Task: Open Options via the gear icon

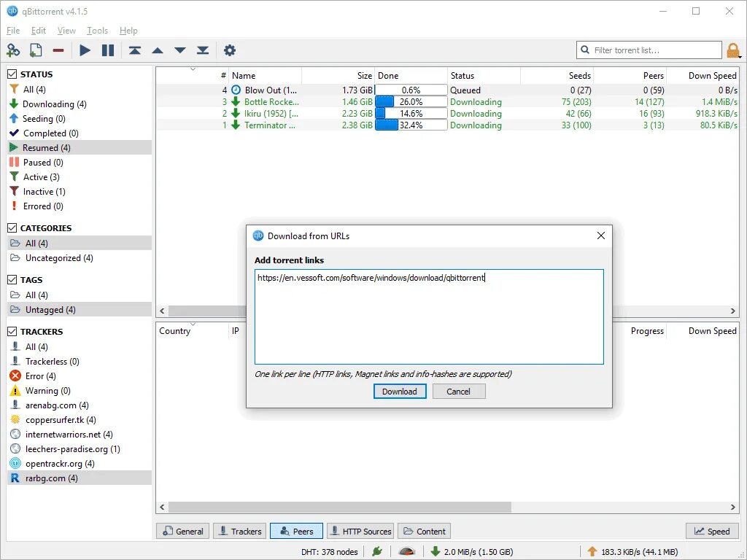Action: click(x=230, y=50)
